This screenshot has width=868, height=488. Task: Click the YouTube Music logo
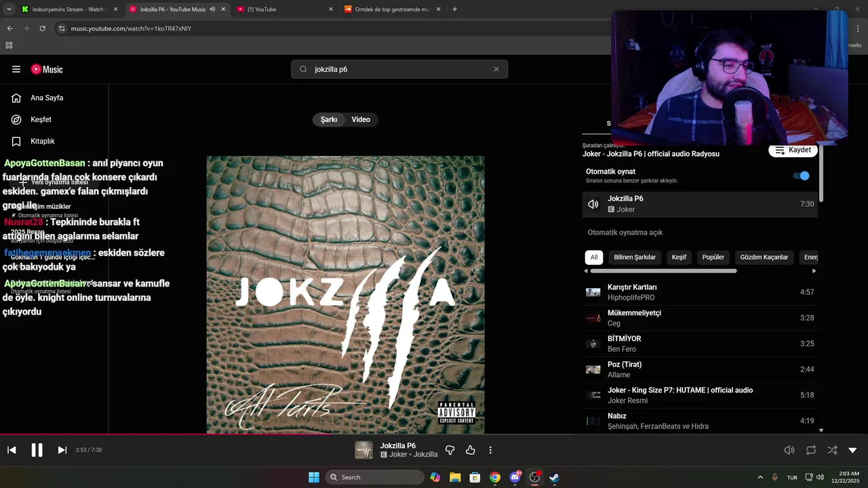coord(47,69)
